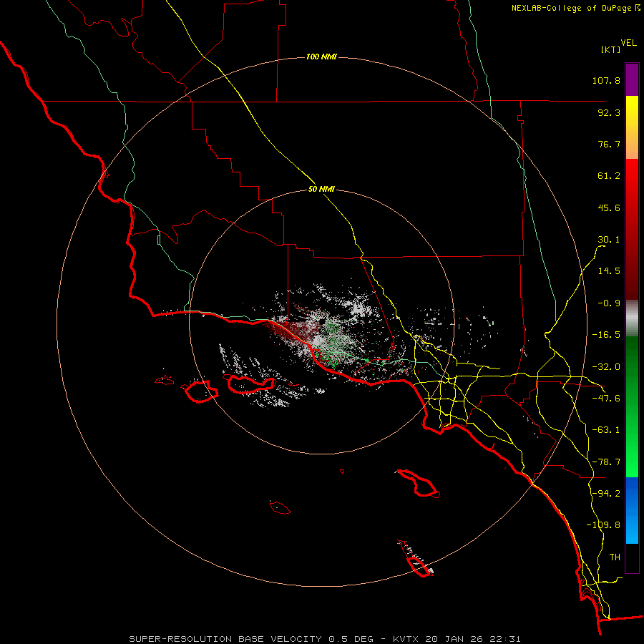
Task: Select the 14.5 legend value
Action: click(x=609, y=271)
